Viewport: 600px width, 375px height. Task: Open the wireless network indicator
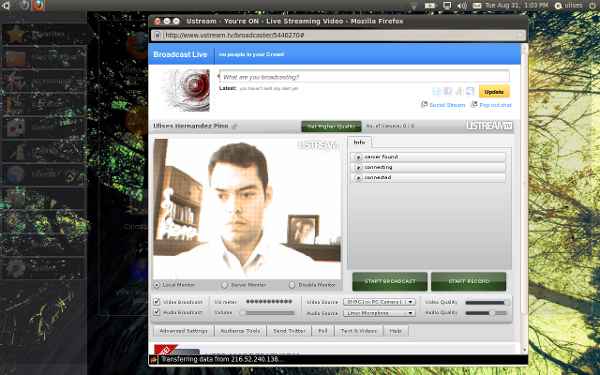414,5
